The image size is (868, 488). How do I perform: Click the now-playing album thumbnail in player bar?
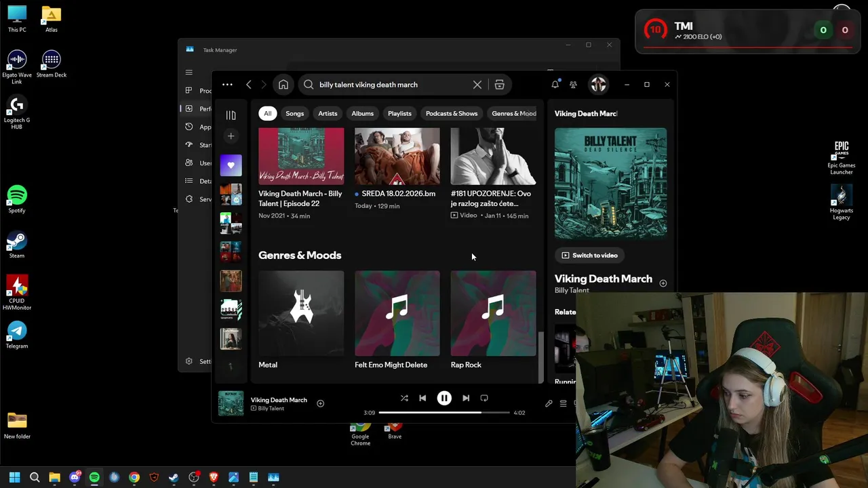tap(231, 404)
